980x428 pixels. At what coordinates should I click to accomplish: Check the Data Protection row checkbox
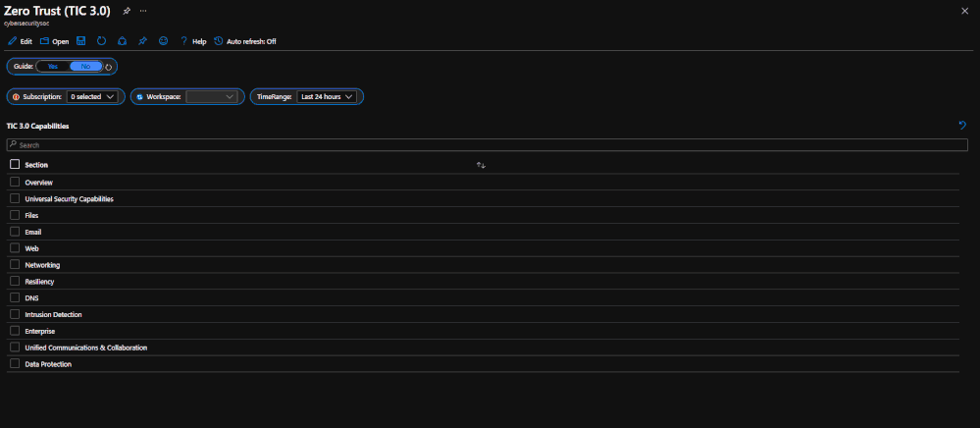(15, 363)
